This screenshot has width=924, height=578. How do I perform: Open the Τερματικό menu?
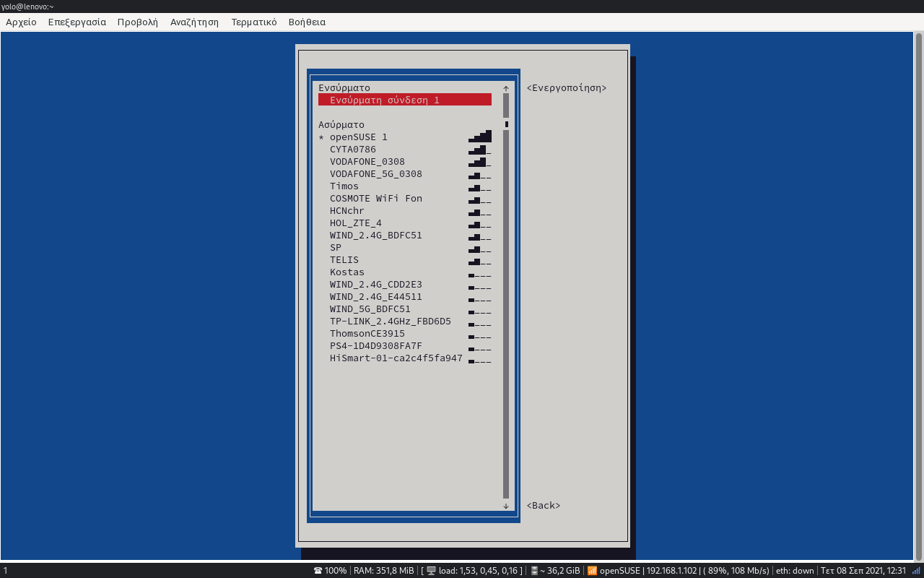pos(254,22)
